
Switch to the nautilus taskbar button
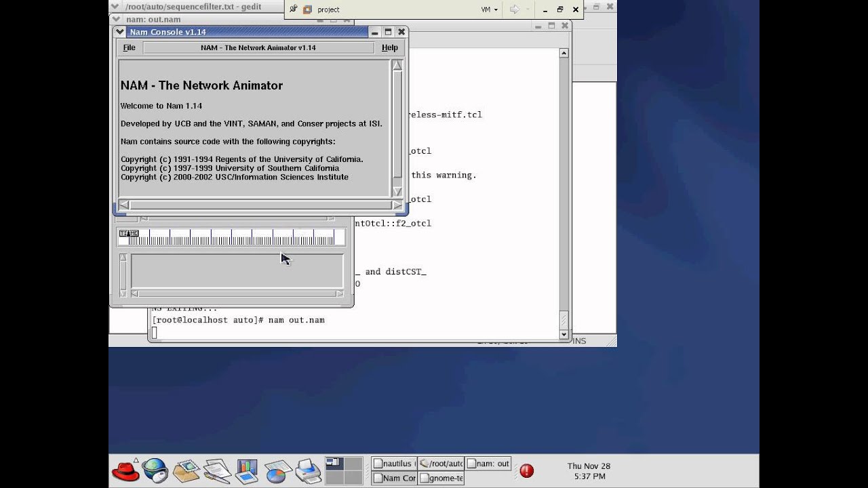(394, 464)
